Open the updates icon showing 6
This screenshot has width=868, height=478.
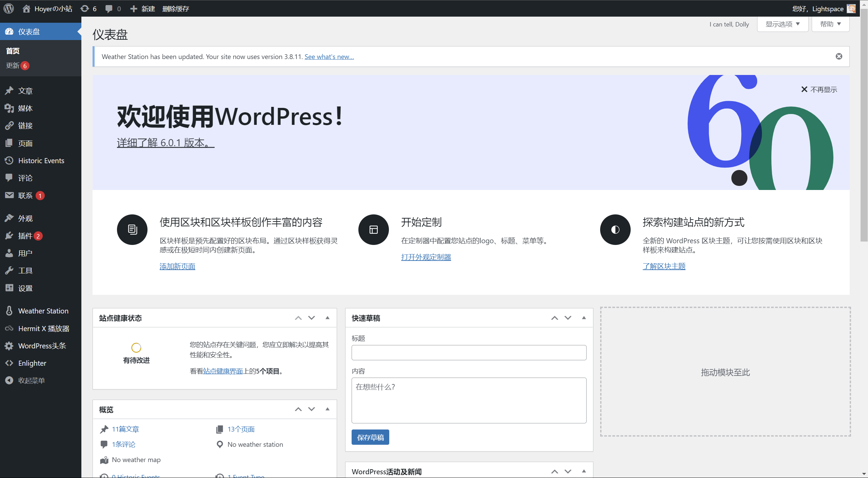click(88, 8)
